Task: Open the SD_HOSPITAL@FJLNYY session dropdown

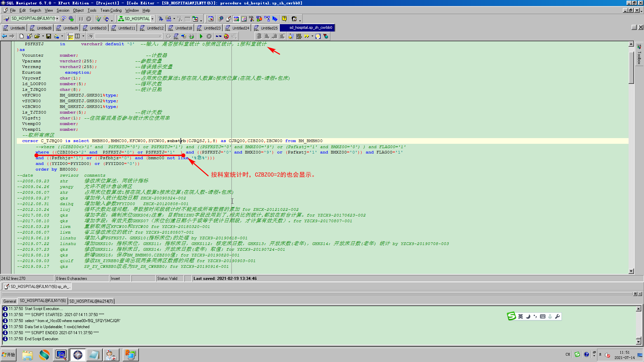Action: [57, 19]
